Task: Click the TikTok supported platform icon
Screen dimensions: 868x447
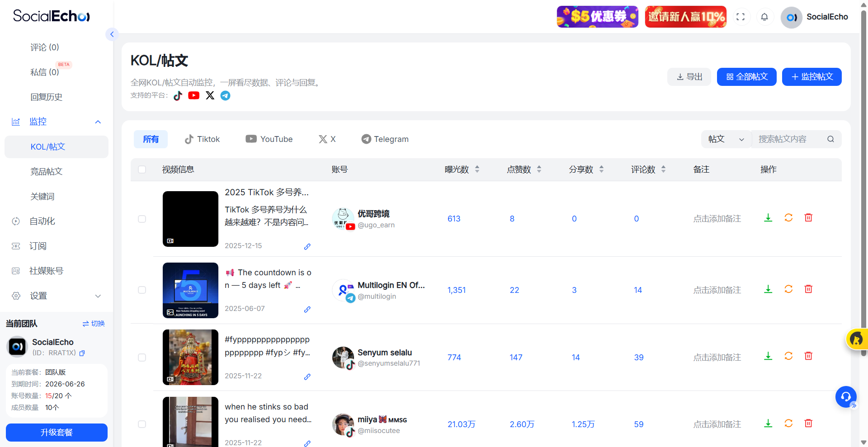Action: [178, 95]
